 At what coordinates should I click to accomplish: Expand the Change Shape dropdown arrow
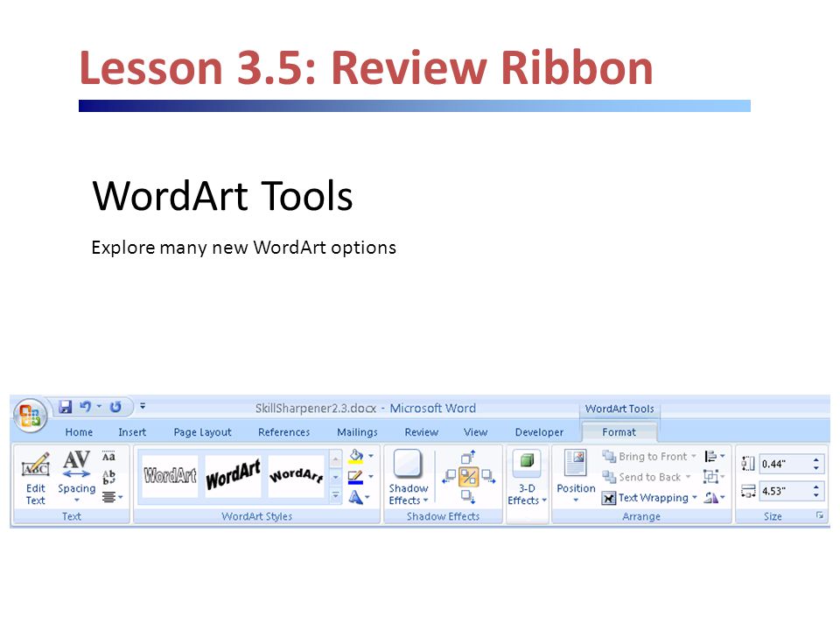(x=367, y=498)
